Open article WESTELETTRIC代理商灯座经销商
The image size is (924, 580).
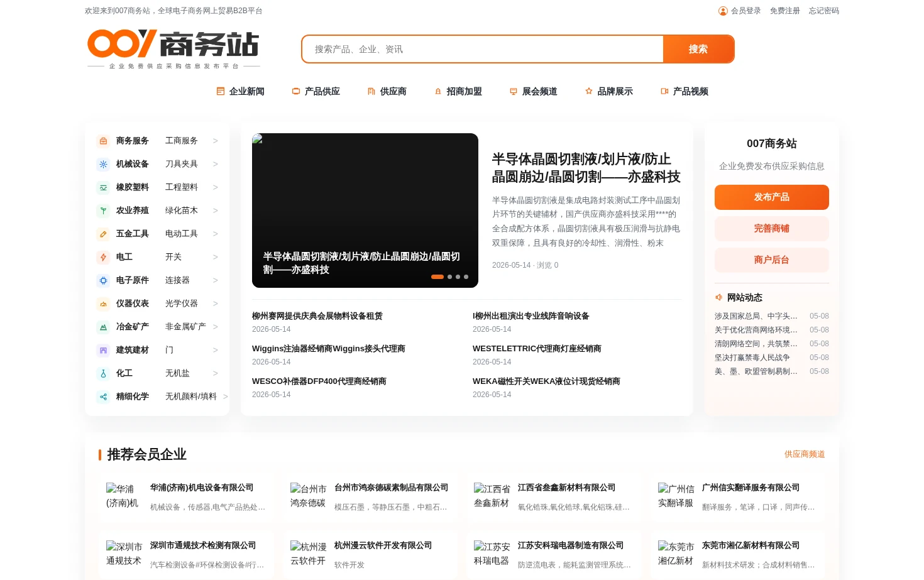(537, 349)
